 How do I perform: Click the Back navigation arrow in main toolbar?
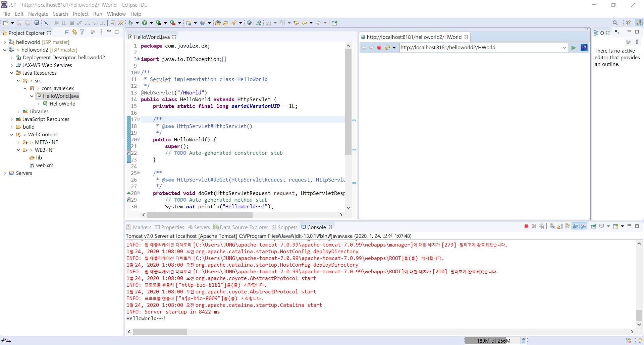pos(304,23)
